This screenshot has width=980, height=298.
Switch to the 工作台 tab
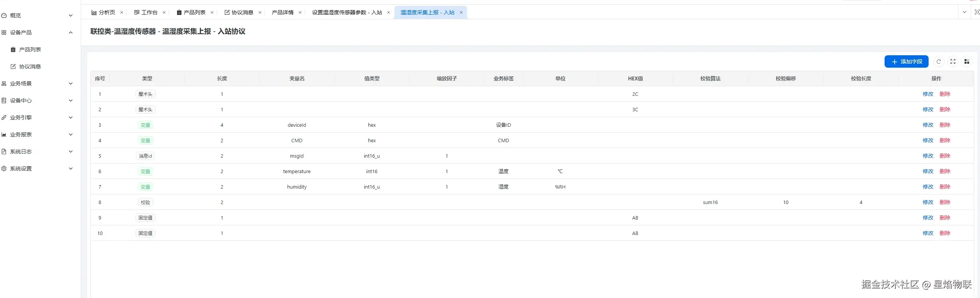pos(146,12)
